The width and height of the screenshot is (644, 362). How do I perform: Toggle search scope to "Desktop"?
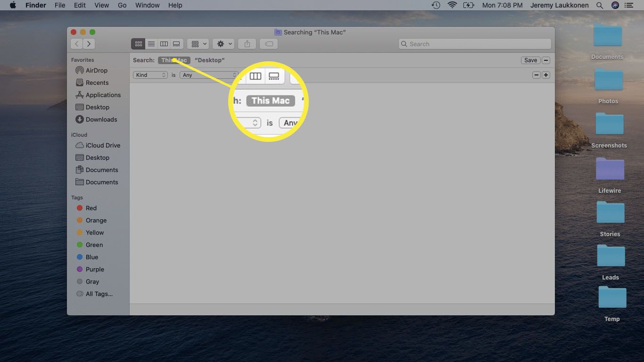click(x=209, y=60)
